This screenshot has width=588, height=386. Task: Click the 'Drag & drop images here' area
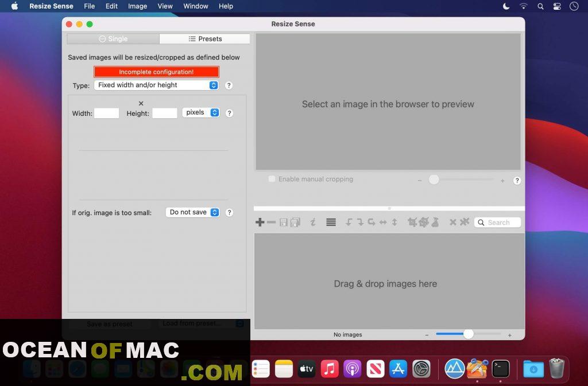pyautogui.click(x=389, y=281)
